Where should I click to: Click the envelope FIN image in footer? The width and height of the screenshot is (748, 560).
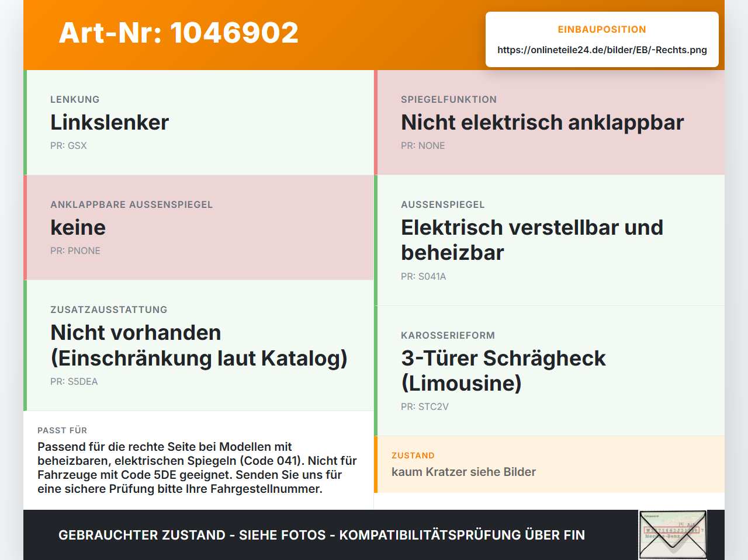(673, 535)
